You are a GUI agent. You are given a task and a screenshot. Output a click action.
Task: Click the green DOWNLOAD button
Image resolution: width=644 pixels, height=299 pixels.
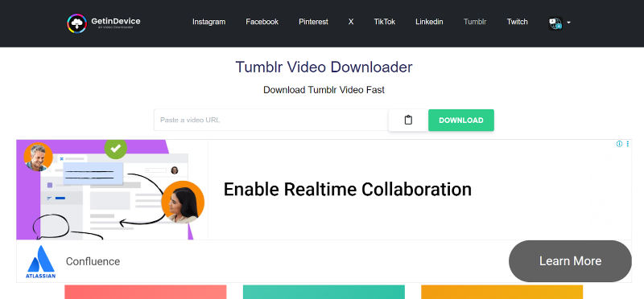click(460, 121)
